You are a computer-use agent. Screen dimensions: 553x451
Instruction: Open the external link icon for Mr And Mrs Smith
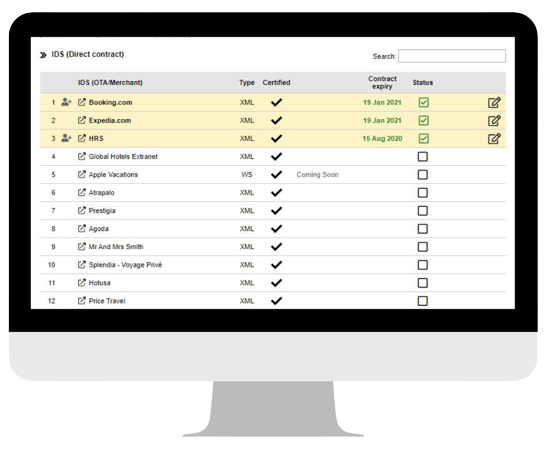pyautogui.click(x=81, y=246)
